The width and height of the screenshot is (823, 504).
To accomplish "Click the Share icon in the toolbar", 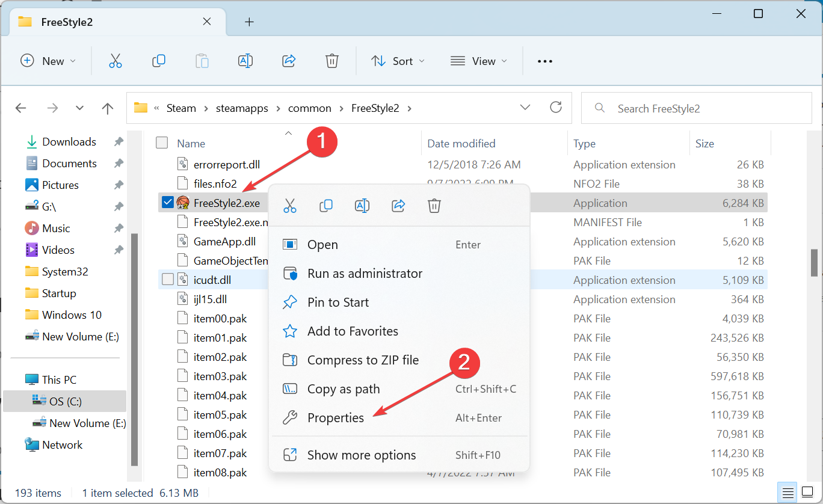I will coord(289,61).
